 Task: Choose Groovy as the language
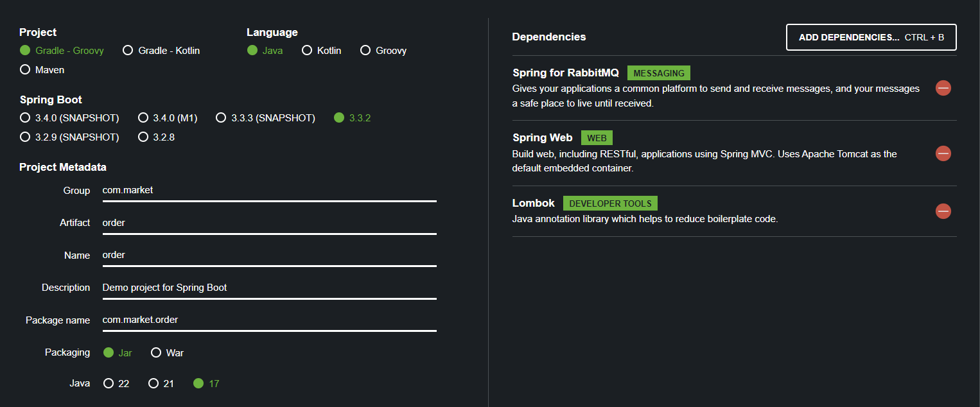click(x=383, y=50)
